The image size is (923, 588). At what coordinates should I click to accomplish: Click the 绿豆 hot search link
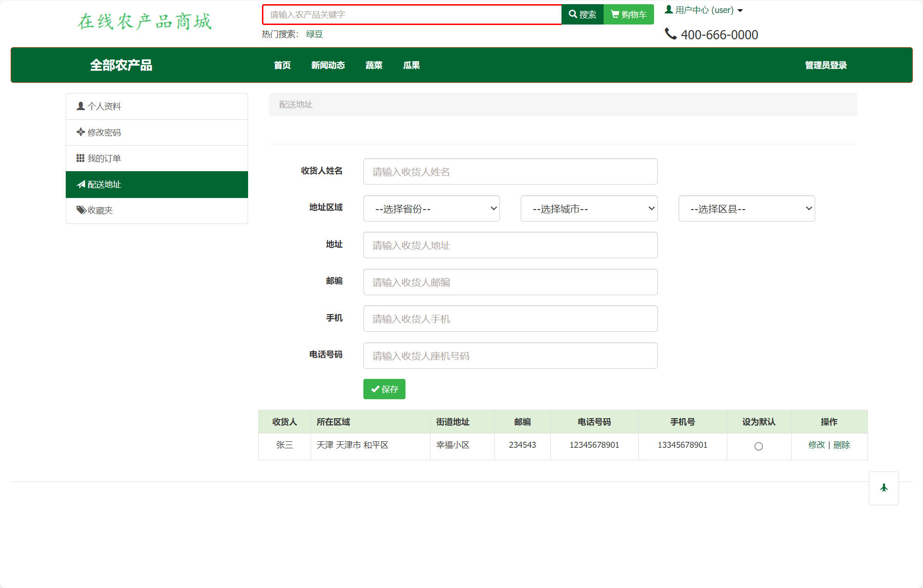coord(314,34)
